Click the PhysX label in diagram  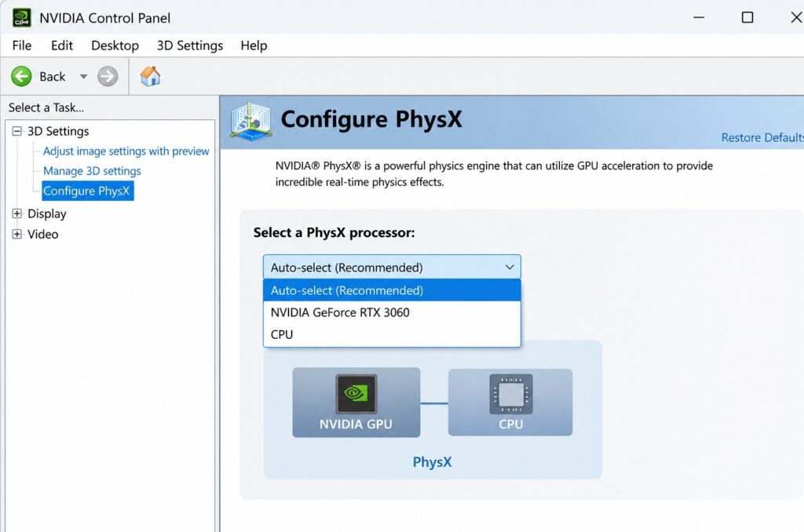[x=433, y=462]
